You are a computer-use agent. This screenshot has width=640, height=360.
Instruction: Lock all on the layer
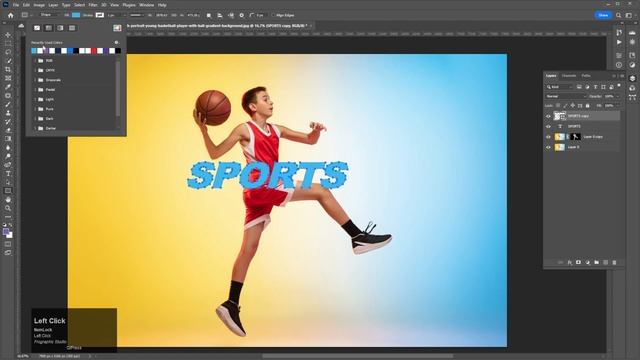(587, 106)
